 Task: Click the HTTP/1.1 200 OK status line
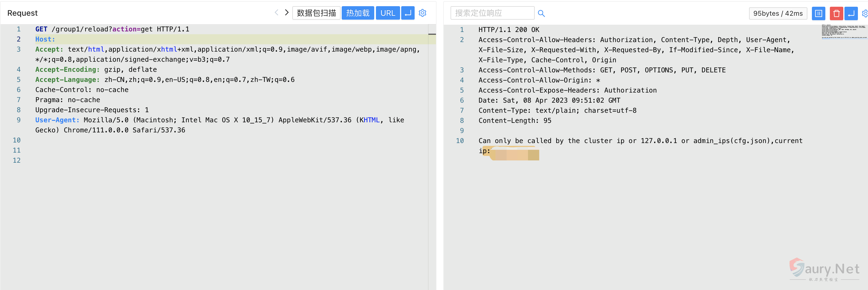[508, 30]
